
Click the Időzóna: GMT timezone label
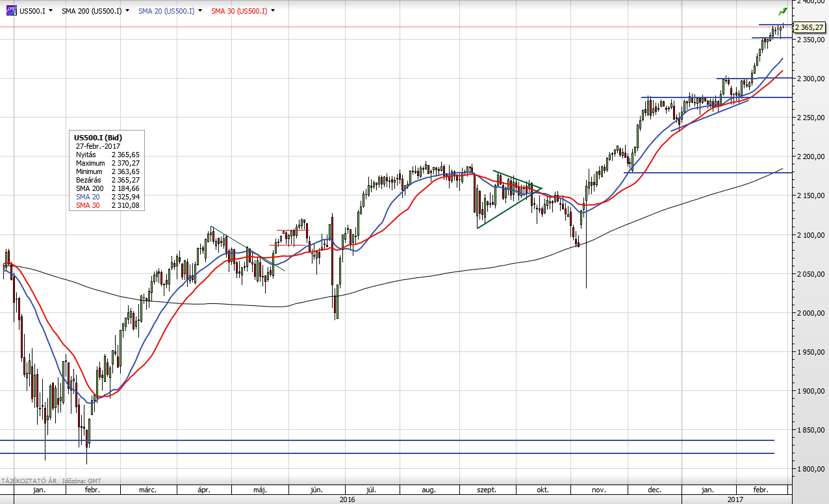[82, 481]
